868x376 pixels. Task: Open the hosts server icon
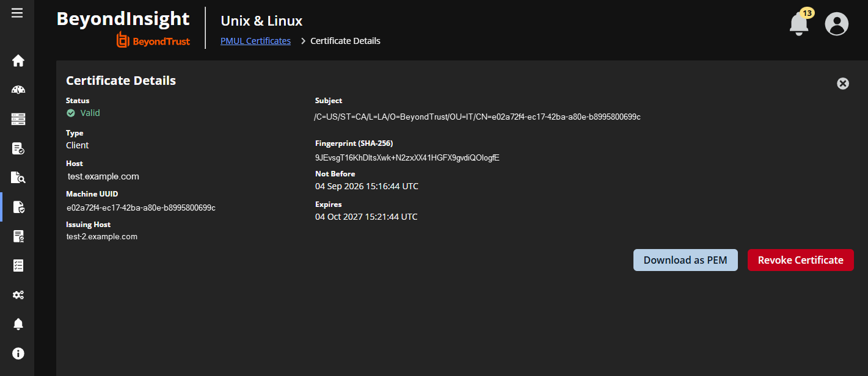18,119
